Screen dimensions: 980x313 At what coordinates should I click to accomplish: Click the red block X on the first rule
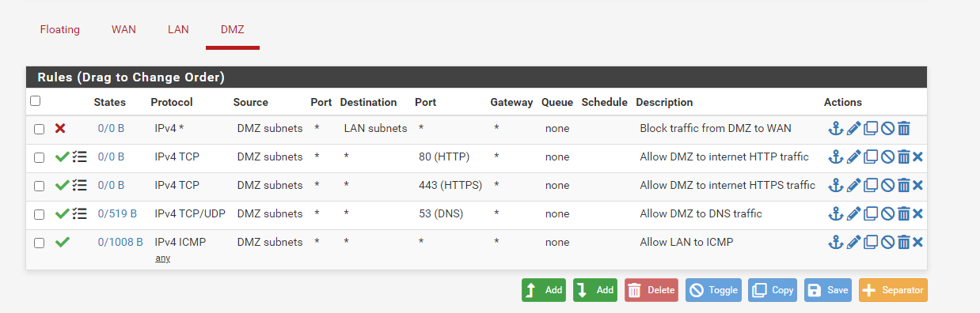pyautogui.click(x=60, y=128)
